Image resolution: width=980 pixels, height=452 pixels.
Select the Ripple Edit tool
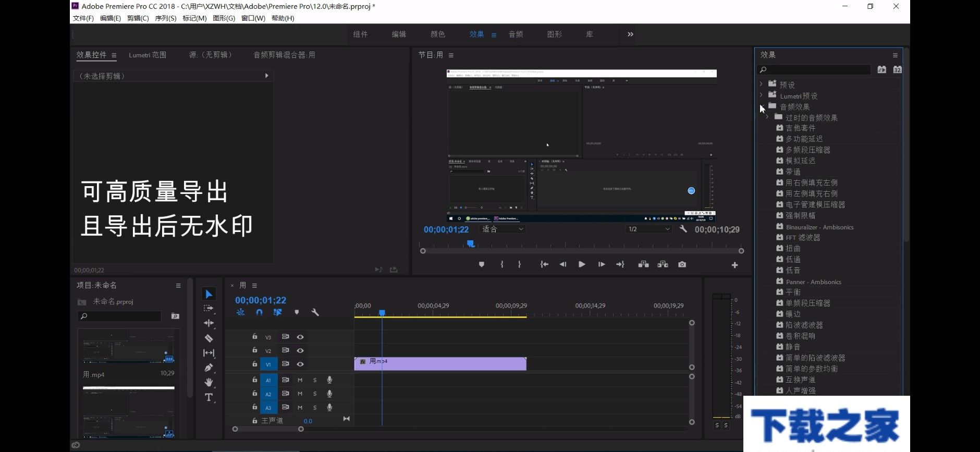(209, 323)
